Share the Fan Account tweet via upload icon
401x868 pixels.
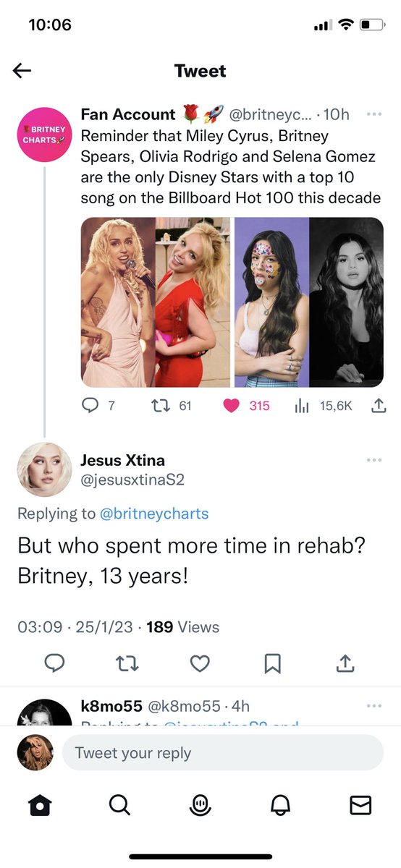point(378,406)
